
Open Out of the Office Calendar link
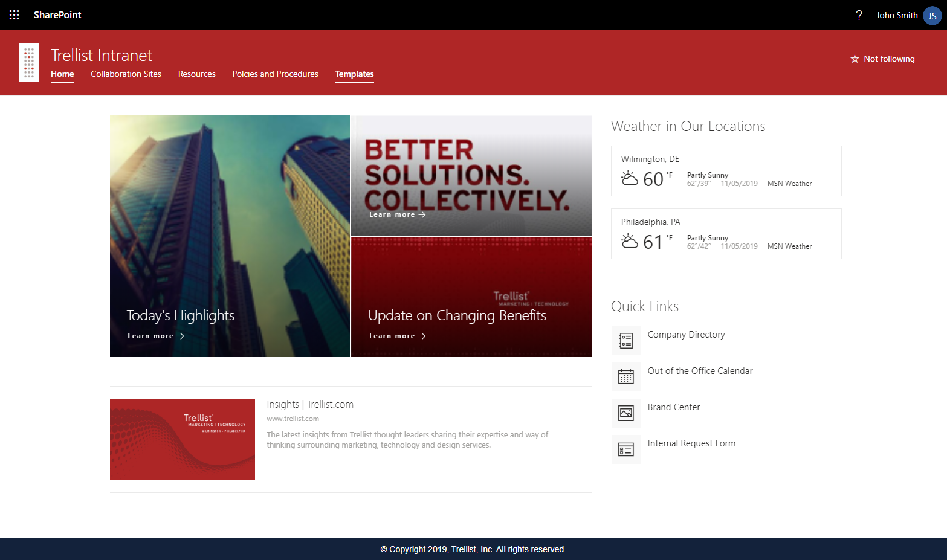pos(700,371)
